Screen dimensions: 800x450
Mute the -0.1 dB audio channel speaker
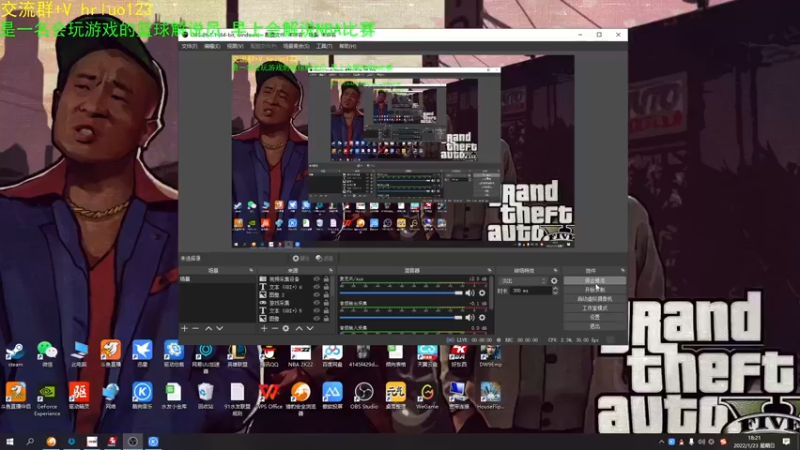(x=470, y=317)
